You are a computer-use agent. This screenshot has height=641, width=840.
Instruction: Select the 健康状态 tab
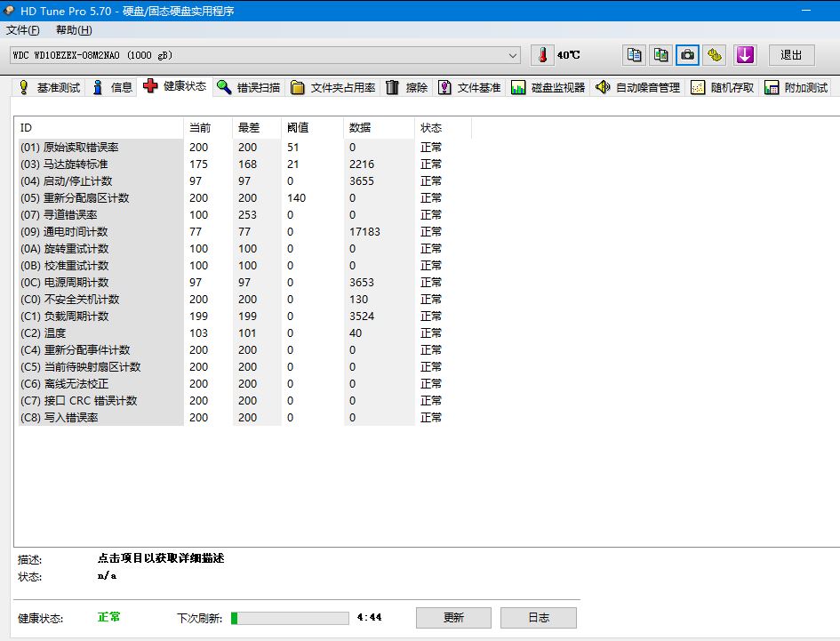coord(175,86)
